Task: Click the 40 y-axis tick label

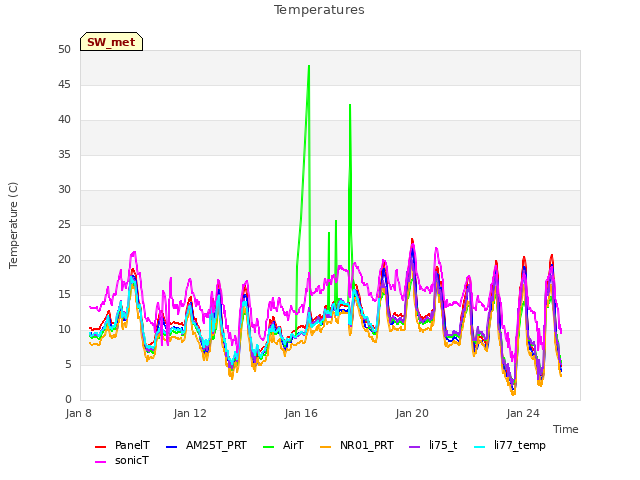Action: click(x=64, y=120)
